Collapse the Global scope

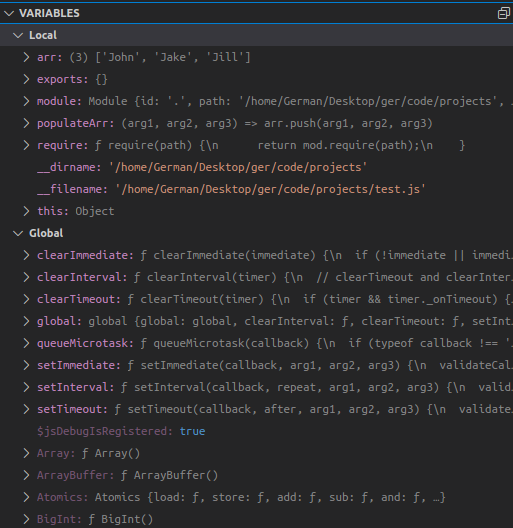tap(18, 233)
